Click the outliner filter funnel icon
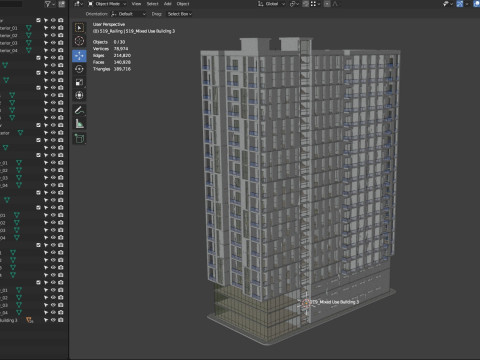The height and width of the screenshot is (360, 480). 48,4
